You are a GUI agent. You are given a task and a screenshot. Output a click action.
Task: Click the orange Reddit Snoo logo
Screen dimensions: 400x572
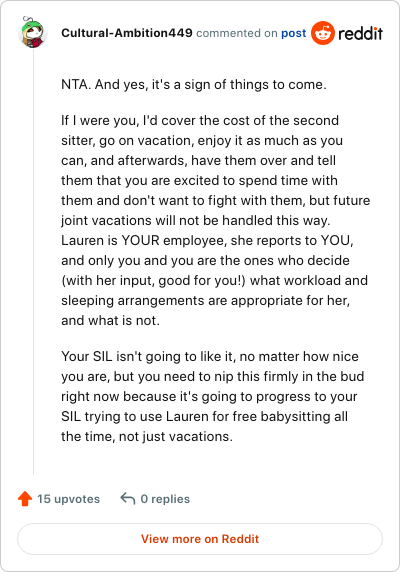[322, 33]
